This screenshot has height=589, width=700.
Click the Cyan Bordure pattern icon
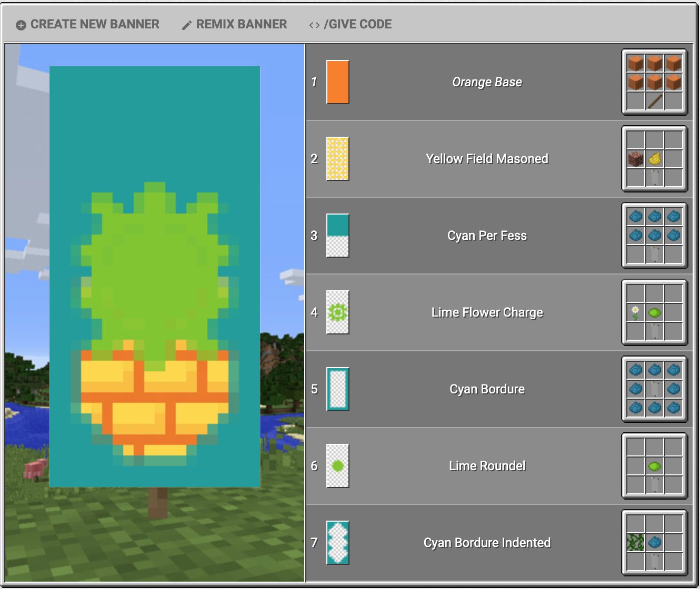338,389
